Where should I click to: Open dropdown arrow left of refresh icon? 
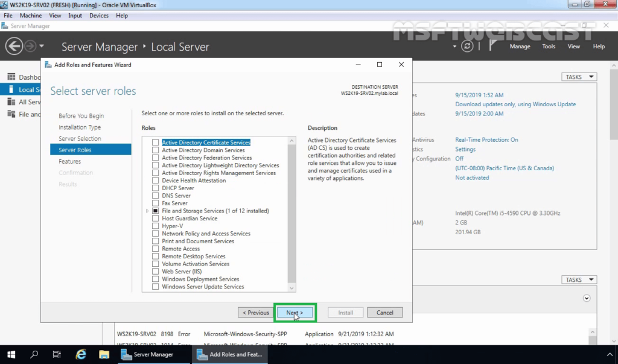click(454, 46)
